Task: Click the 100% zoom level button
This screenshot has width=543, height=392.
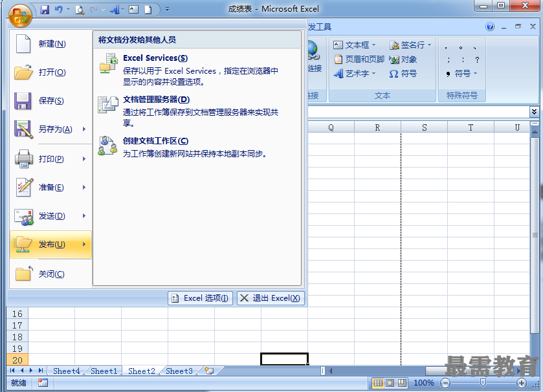Action: pos(423,383)
